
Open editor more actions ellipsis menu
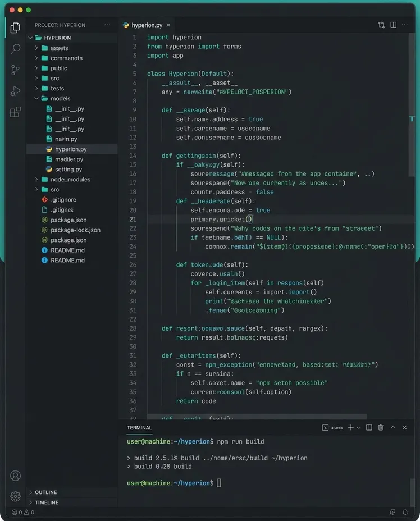(405, 25)
